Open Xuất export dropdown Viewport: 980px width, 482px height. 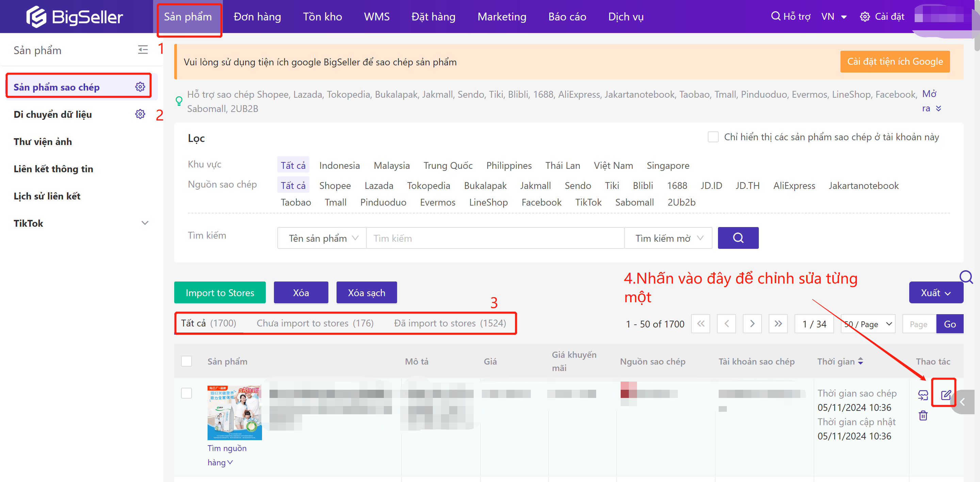935,292
